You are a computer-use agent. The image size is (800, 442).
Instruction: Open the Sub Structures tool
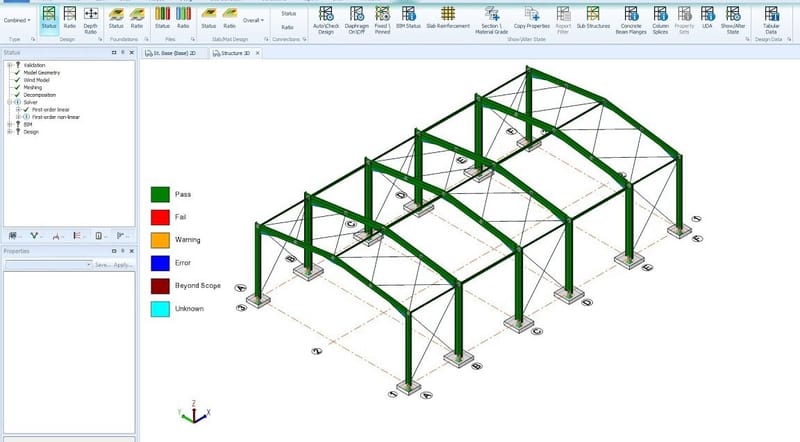pos(593,18)
